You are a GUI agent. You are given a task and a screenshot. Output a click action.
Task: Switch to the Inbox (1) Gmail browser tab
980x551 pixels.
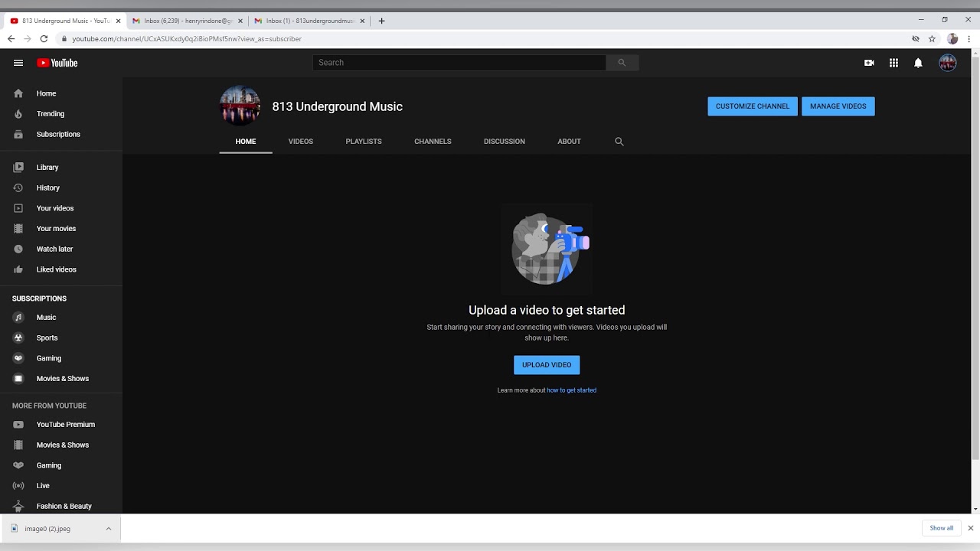point(309,21)
